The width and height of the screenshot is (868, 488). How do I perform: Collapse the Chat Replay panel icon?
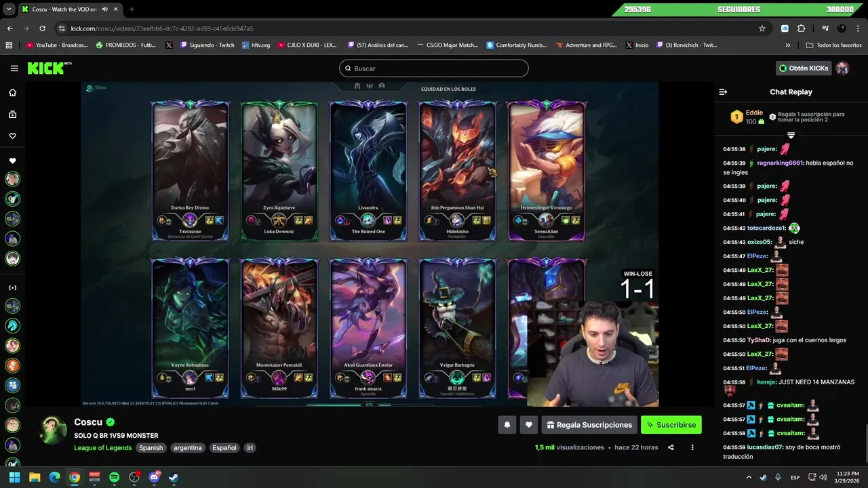point(723,91)
